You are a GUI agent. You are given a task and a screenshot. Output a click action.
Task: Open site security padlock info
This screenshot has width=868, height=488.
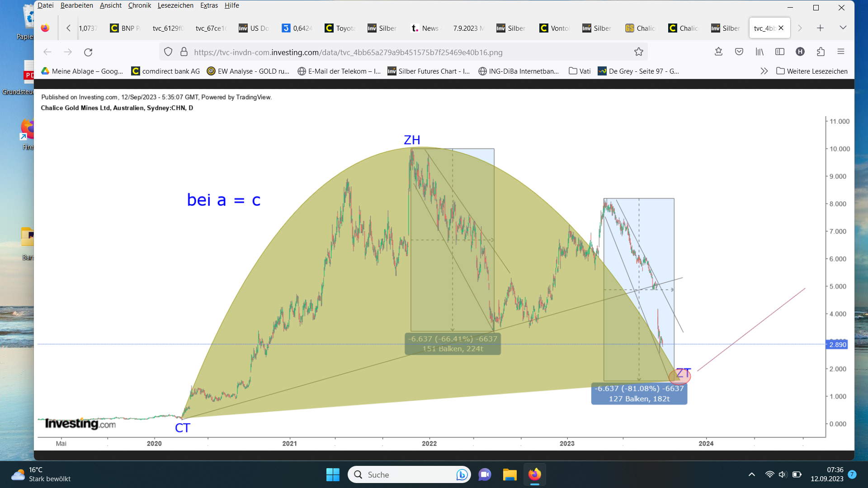184,52
